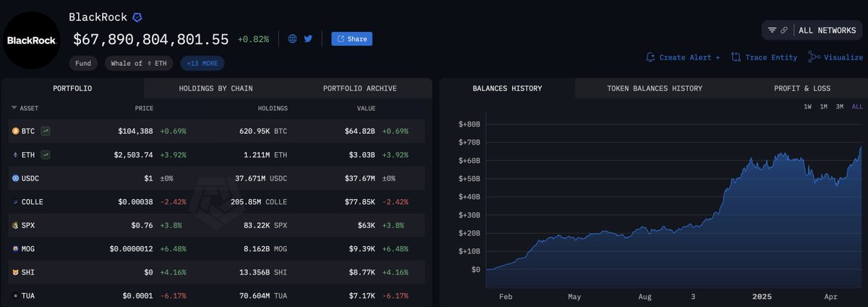Click the bell icon for alerts
Image resolution: width=868 pixels, height=307 pixels.
coord(650,57)
